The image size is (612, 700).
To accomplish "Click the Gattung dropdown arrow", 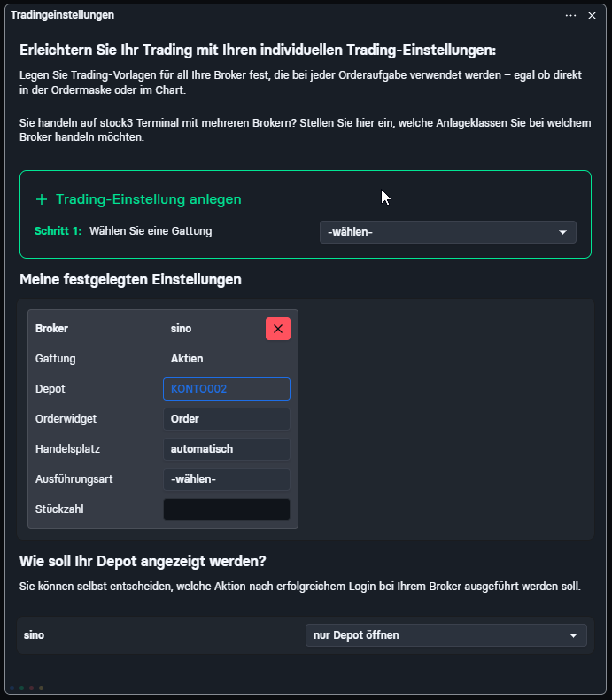I will [563, 232].
